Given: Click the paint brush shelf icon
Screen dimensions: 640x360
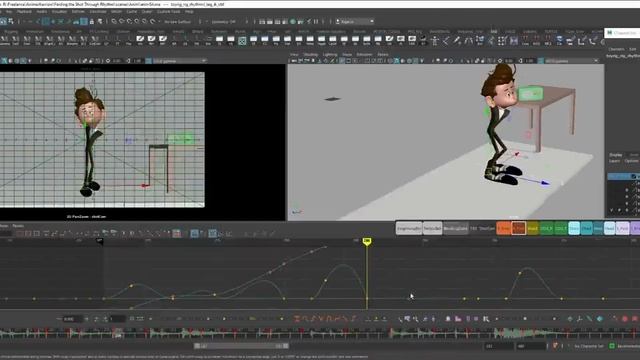Looking at the screenshot, I should click(457, 40).
